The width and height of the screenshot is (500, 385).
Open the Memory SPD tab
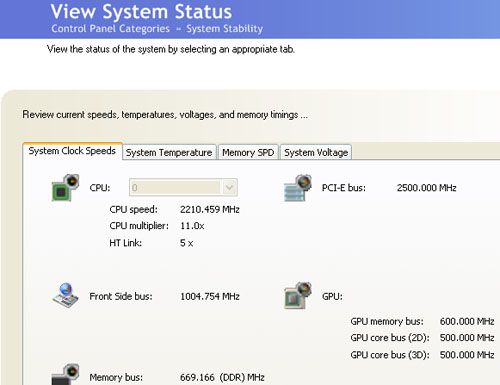point(248,153)
